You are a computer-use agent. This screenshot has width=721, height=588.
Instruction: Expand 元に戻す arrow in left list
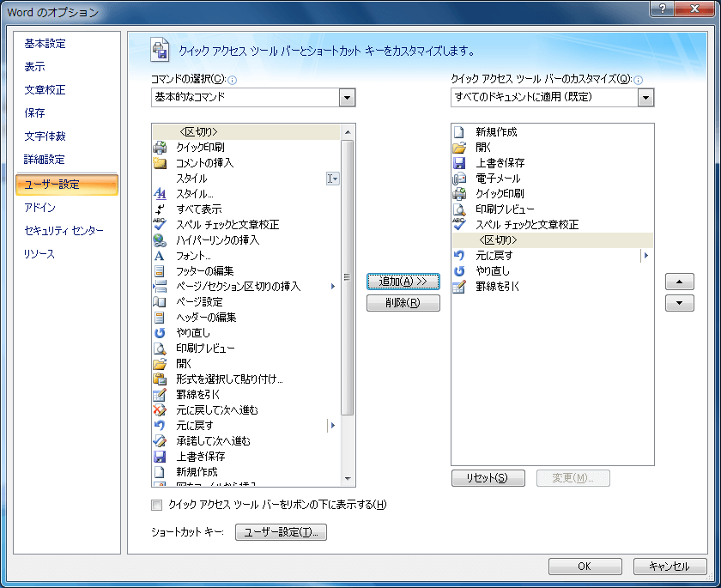(x=333, y=425)
